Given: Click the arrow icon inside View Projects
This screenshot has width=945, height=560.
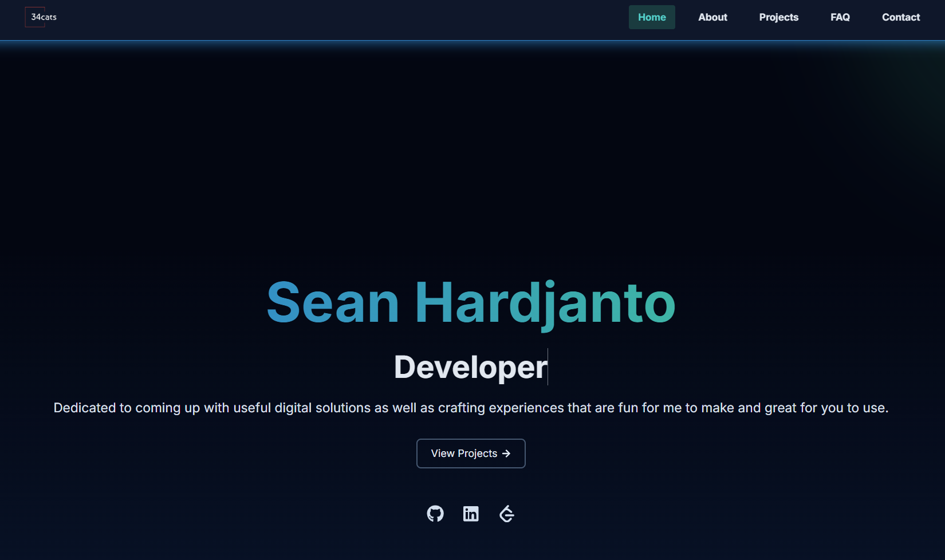Looking at the screenshot, I should (x=506, y=453).
